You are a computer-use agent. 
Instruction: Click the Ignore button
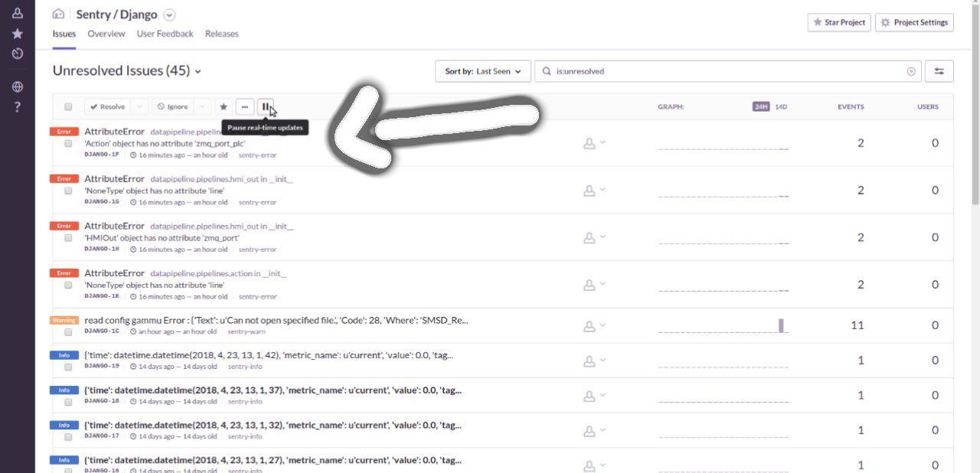click(173, 106)
